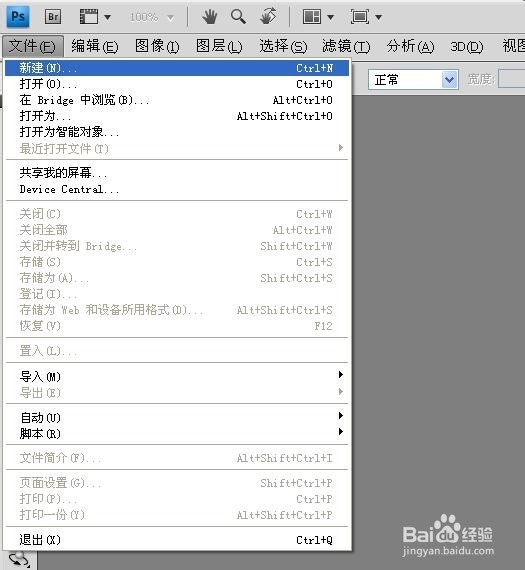Open the 图像(I) menu
The height and width of the screenshot is (570, 525).
click(x=157, y=46)
